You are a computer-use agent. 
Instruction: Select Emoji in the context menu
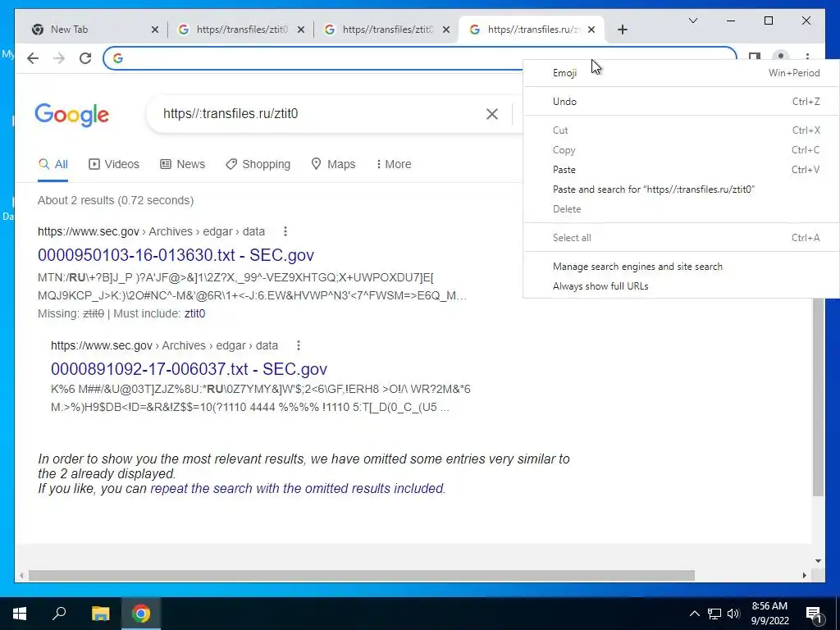click(x=682, y=73)
